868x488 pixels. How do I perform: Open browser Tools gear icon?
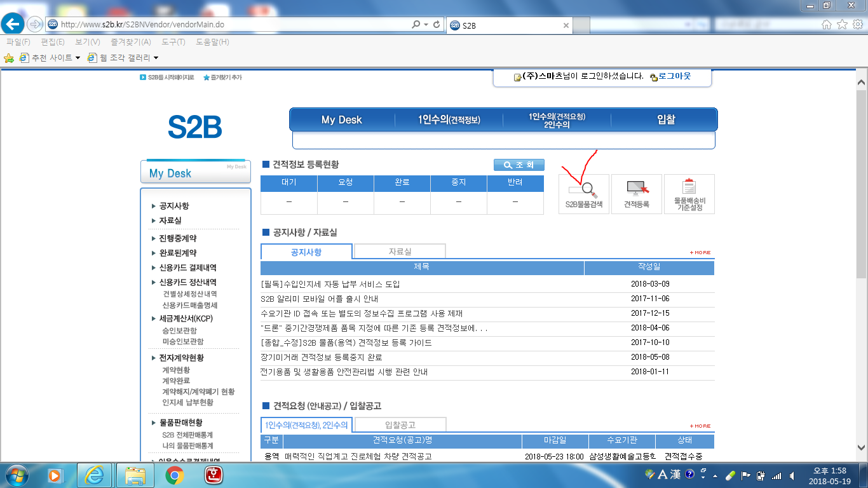click(857, 24)
